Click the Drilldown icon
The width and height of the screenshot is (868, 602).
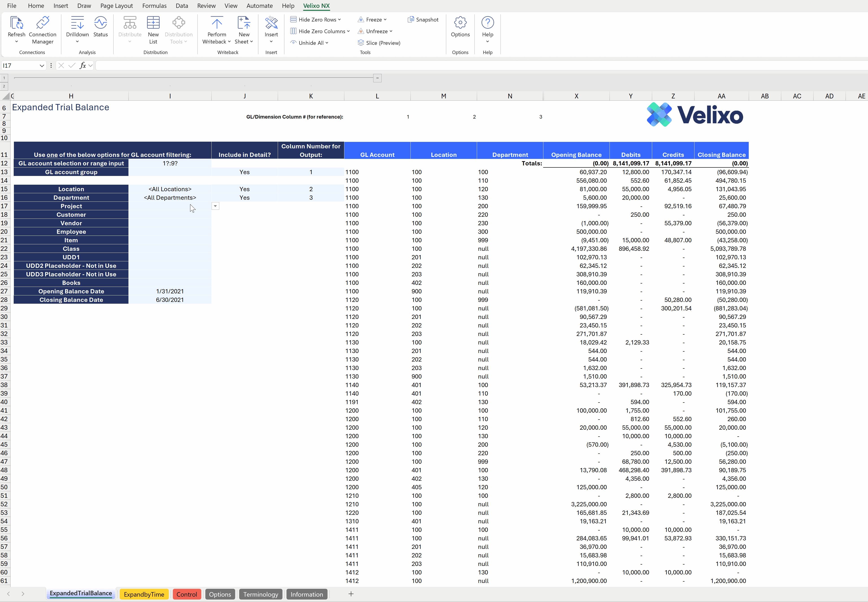(77, 23)
